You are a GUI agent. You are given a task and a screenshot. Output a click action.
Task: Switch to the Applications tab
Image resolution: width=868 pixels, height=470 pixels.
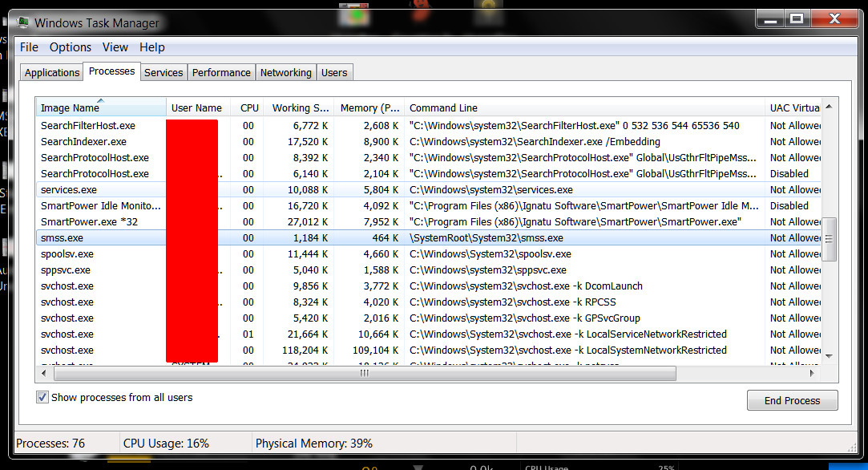(x=52, y=73)
